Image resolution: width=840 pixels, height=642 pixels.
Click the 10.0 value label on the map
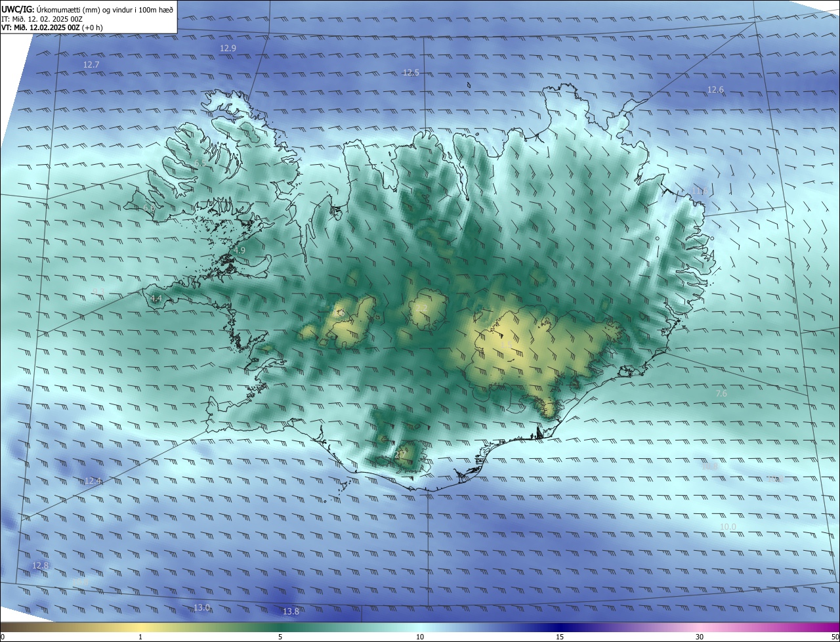point(728,527)
